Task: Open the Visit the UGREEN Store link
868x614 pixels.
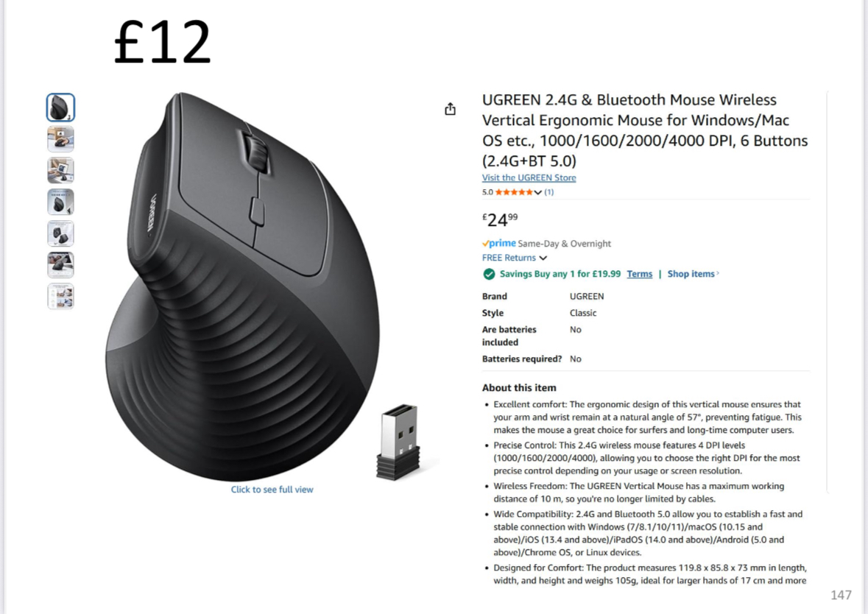Action: click(529, 177)
